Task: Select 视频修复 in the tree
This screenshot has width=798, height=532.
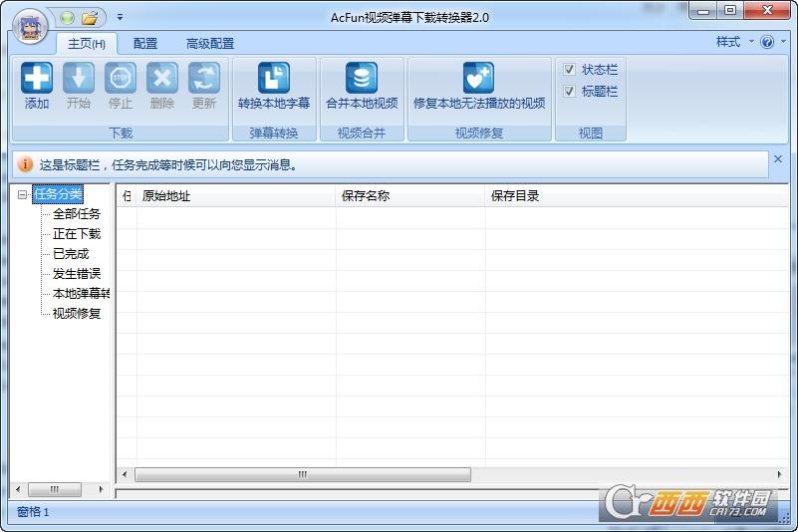Action: [77, 313]
